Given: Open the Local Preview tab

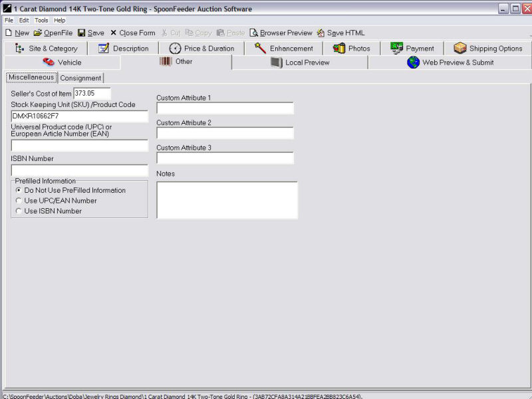Looking at the screenshot, I should pos(300,63).
